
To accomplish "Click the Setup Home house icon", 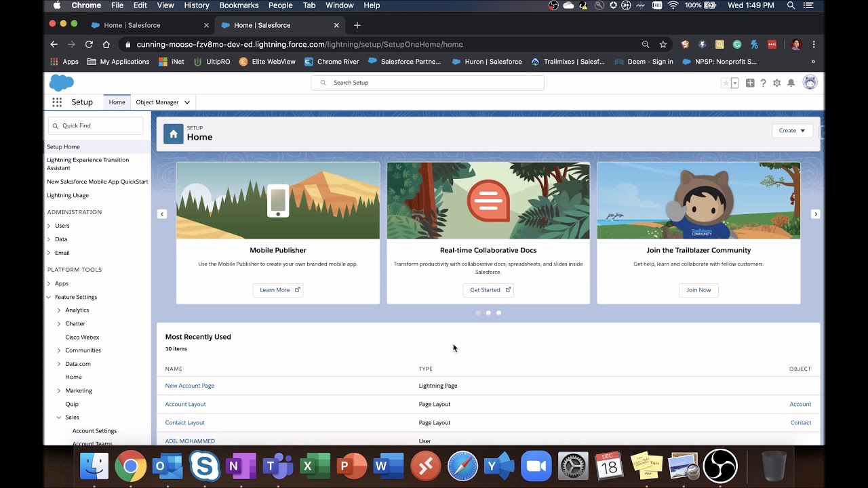I will pyautogui.click(x=174, y=134).
